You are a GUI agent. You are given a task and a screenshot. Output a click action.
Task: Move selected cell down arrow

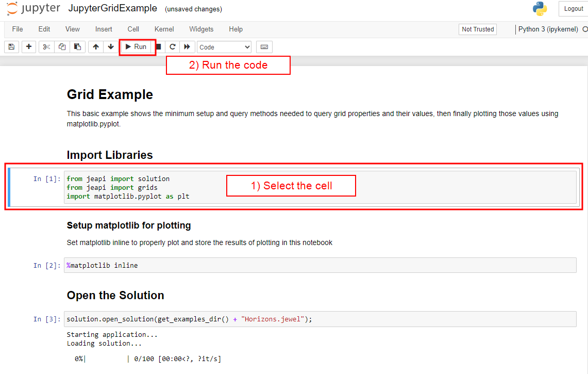pos(111,47)
